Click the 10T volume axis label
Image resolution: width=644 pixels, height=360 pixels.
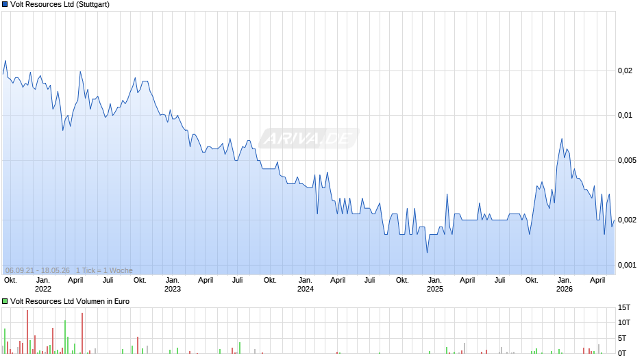point(624,322)
